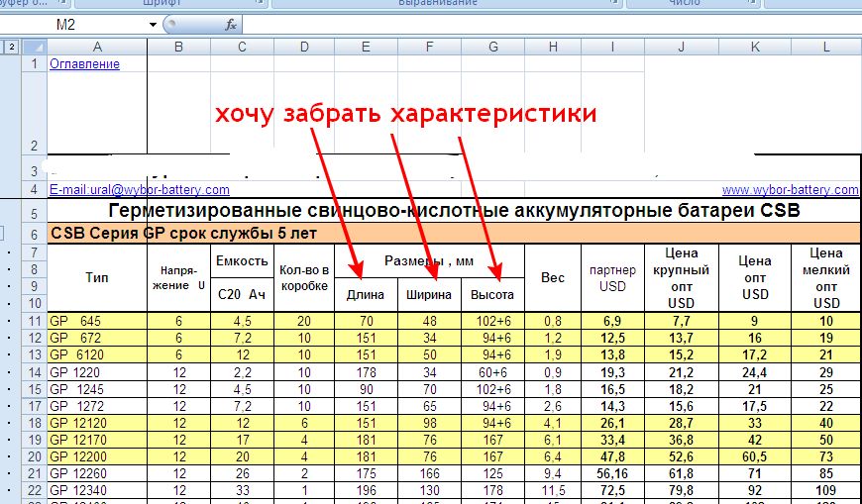862x504 pixels.
Task: Click the 'С20 Ач' header cell
Action: pos(242,295)
